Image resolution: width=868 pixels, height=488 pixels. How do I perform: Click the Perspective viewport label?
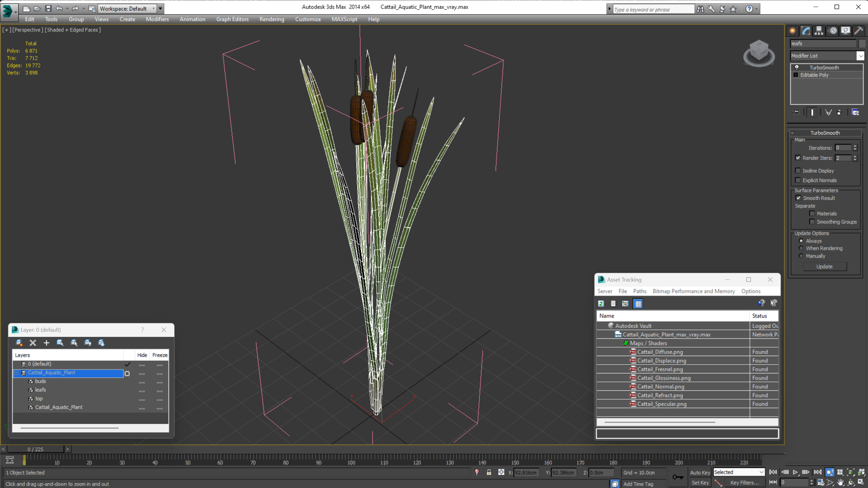(28, 29)
